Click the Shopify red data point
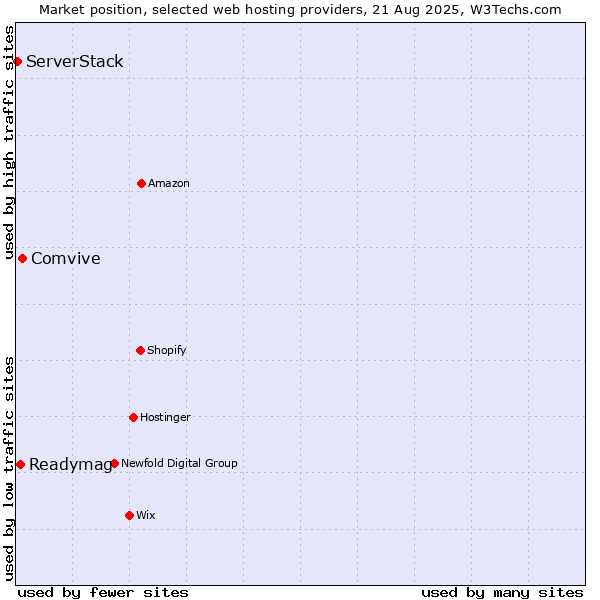 coord(140,351)
